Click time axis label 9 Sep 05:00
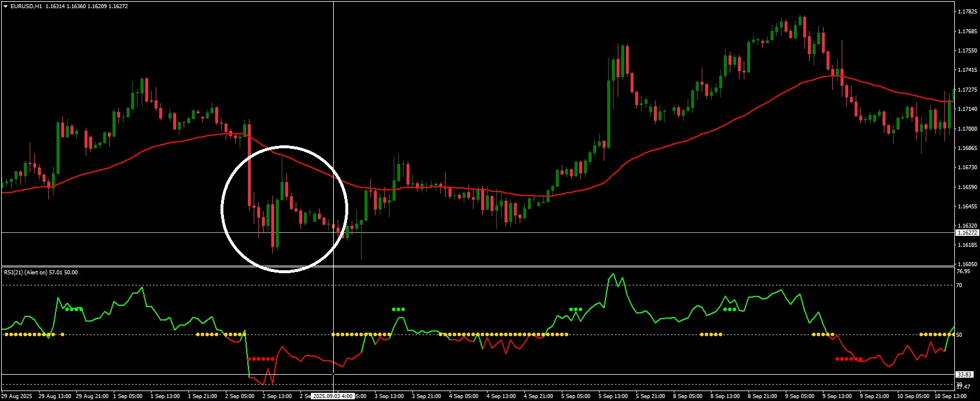This screenshot has height=401, width=980. [800, 396]
